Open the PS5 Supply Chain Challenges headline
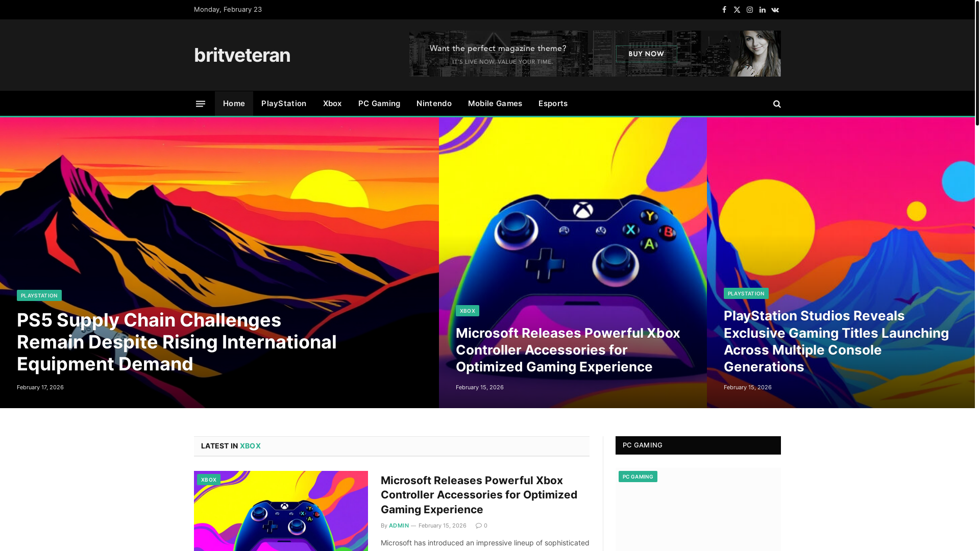Viewport: 980px width, 551px height. [177, 342]
